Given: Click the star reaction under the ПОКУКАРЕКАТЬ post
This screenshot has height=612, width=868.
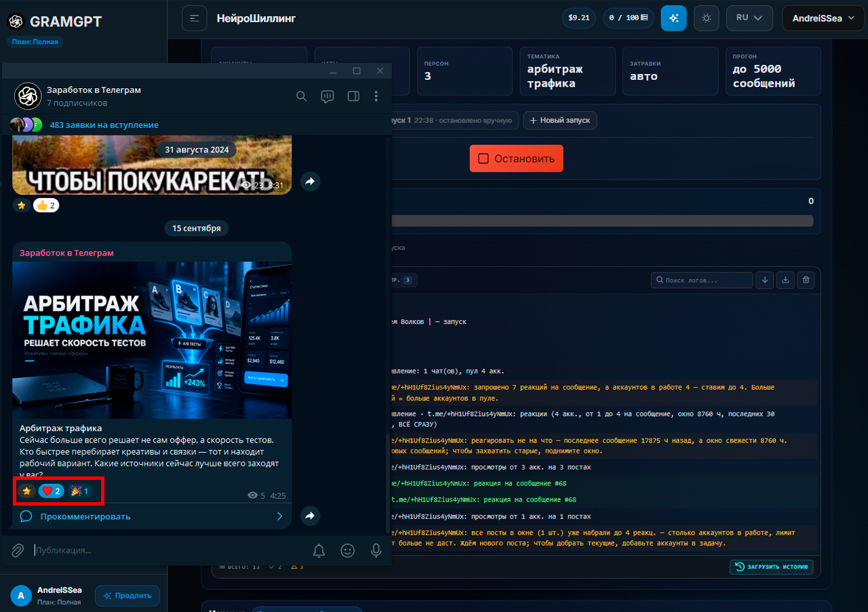Looking at the screenshot, I should [x=22, y=205].
